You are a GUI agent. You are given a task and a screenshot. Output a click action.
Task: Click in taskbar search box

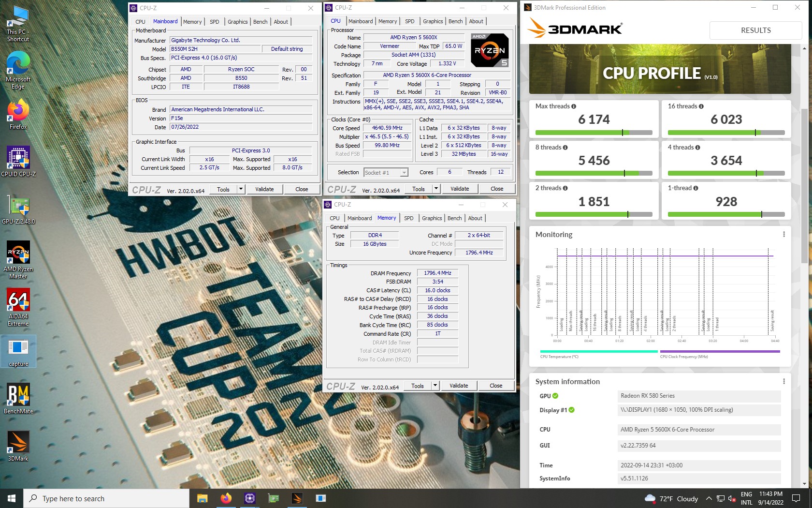tap(106, 498)
